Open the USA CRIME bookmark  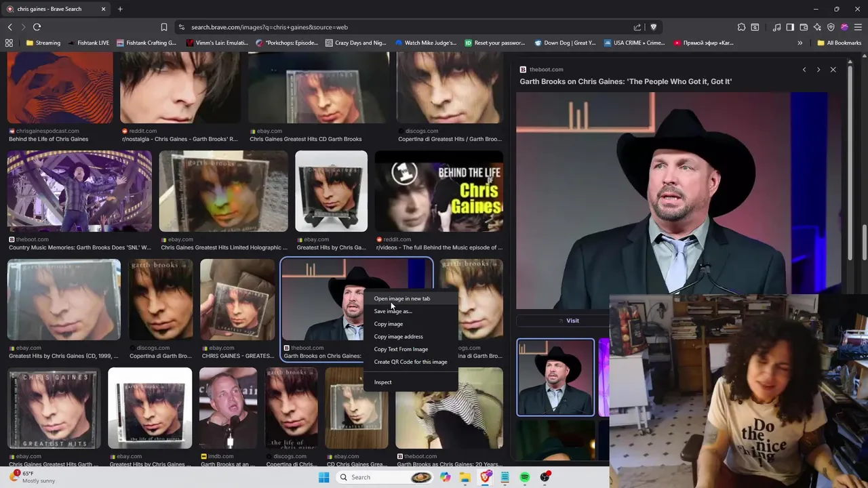point(634,43)
